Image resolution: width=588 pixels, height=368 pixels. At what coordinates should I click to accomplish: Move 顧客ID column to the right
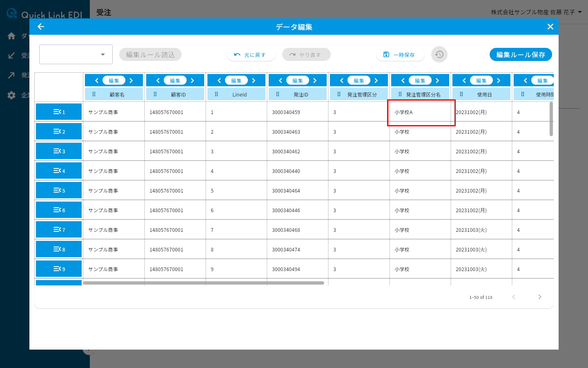coord(192,81)
